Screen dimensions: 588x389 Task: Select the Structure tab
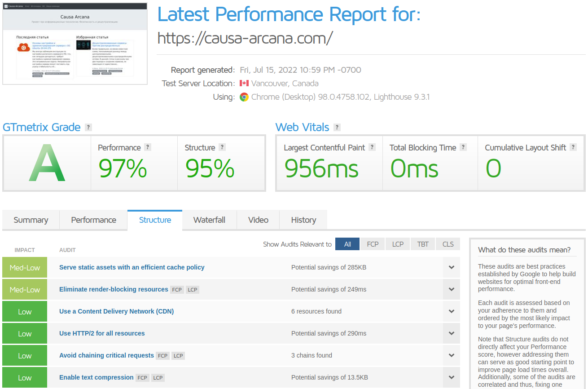(x=155, y=220)
